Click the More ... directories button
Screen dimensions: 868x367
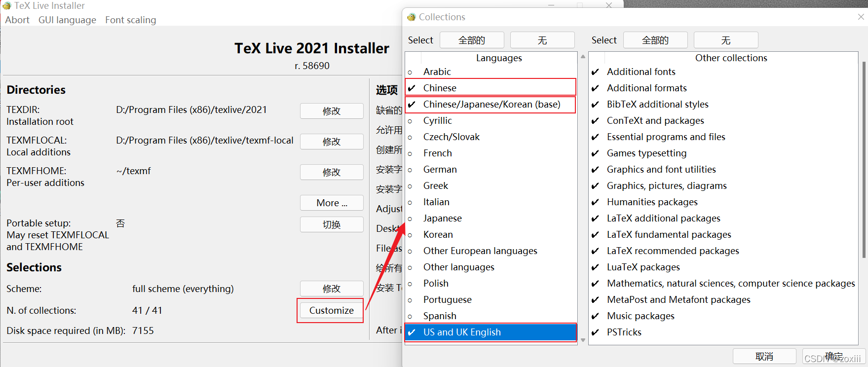coord(332,203)
